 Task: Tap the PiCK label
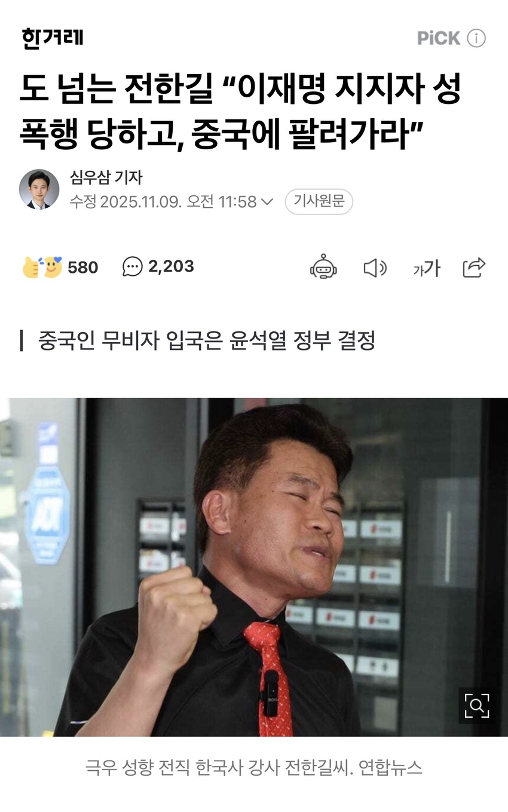tap(439, 38)
